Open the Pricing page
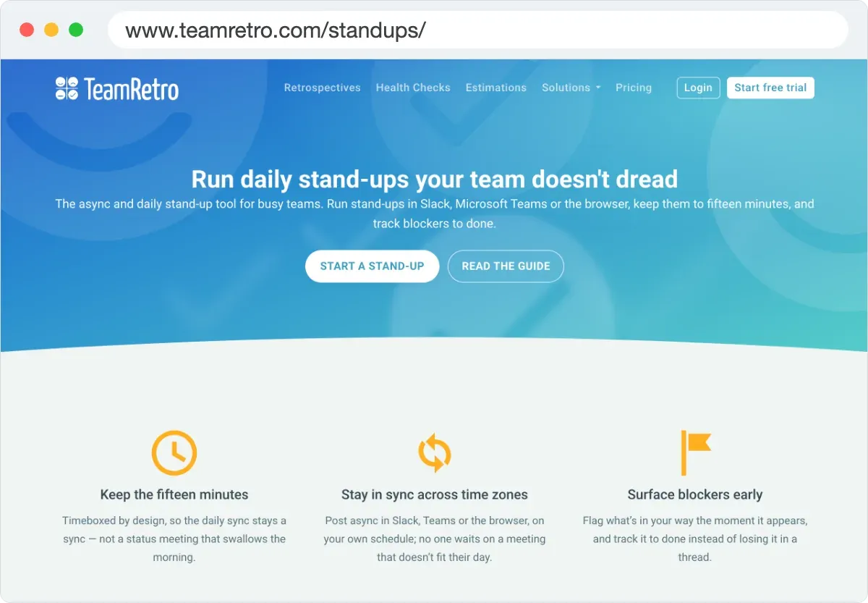The height and width of the screenshot is (603, 868). click(x=634, y=88)
